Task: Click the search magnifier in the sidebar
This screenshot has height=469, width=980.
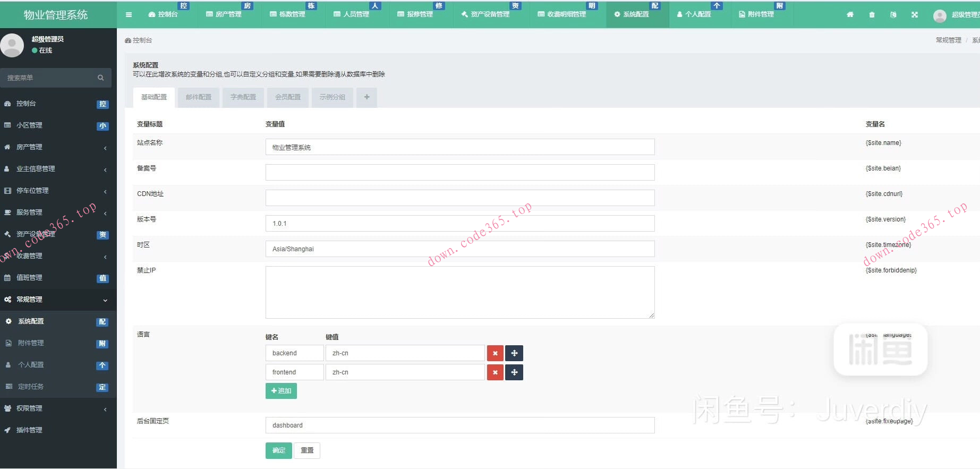Action: click(x=100, y=78)
